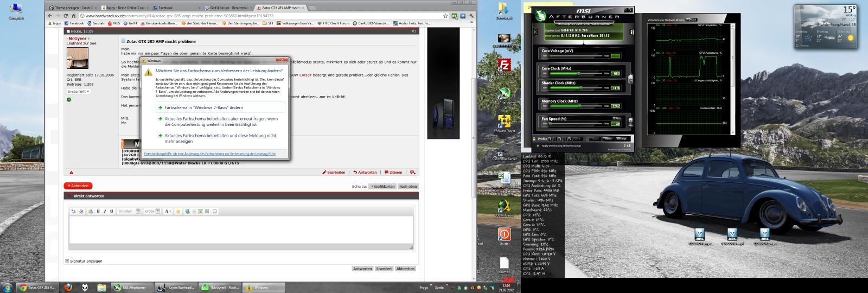Bookmark this page with the star
The image size is (868, 293).
coord(446,16)
